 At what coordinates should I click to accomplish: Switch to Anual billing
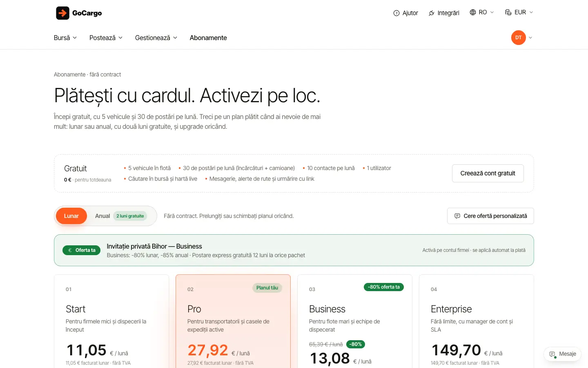[x=121, y=216]
